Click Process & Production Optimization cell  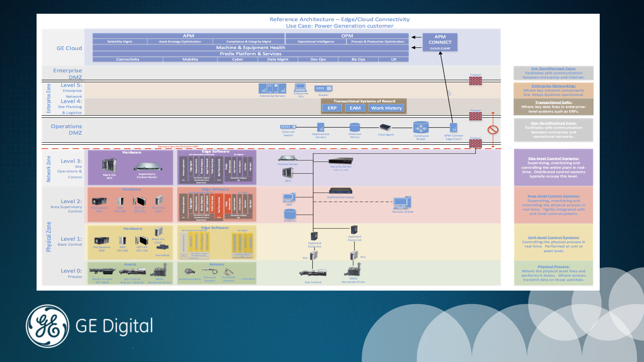[x=378, y=42]
